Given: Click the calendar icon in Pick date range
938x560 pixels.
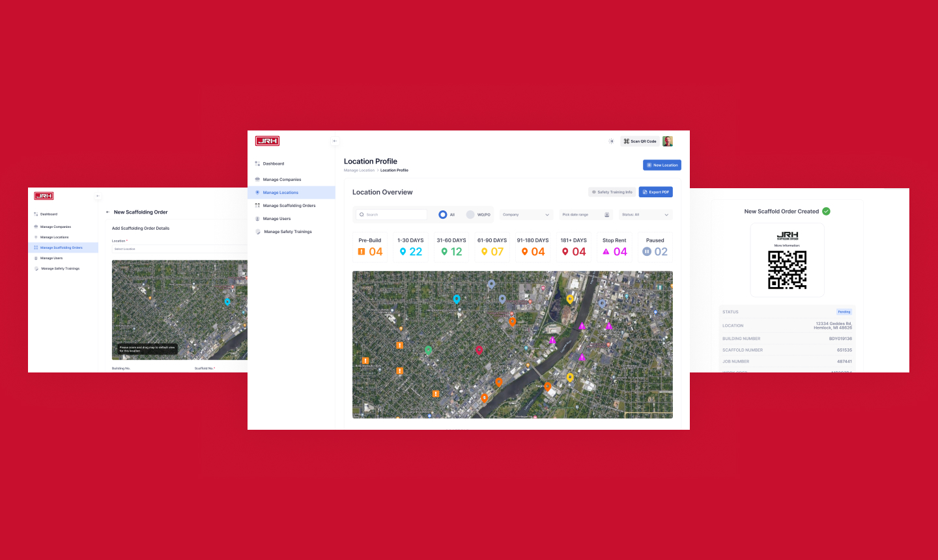Looking at the screenshot, I should coord(607,214).
